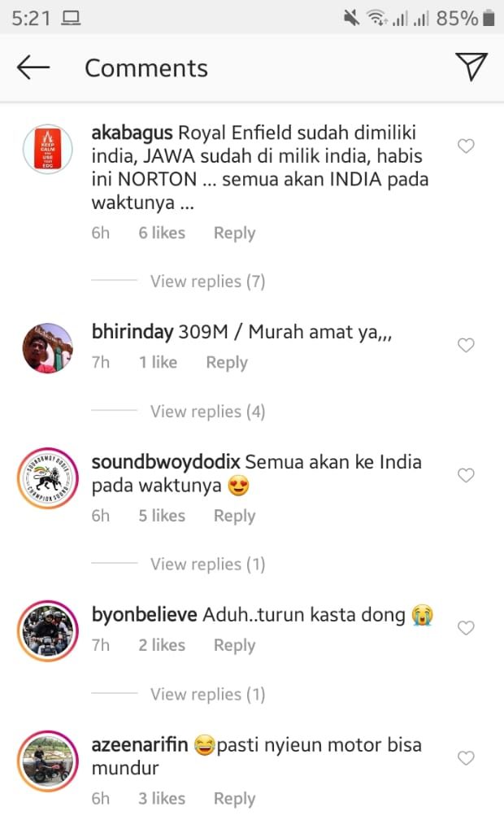Viewport: 504px width, 833px height.
Task: Like bhirinday's comment with the heart
Action: [x=466, y=345]
